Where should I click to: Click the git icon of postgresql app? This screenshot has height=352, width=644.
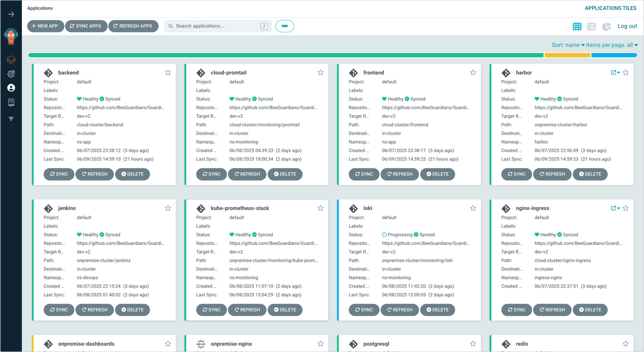tap(353, 344)
